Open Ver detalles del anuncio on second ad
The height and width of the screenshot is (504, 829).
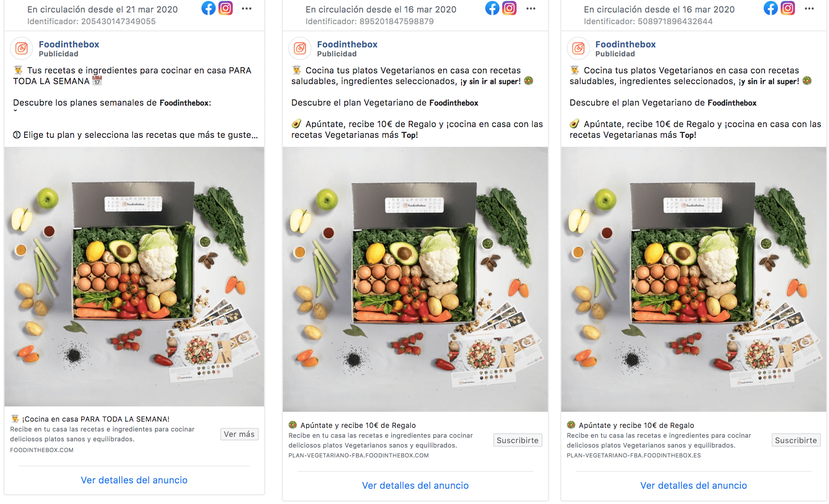click(415, 486)
